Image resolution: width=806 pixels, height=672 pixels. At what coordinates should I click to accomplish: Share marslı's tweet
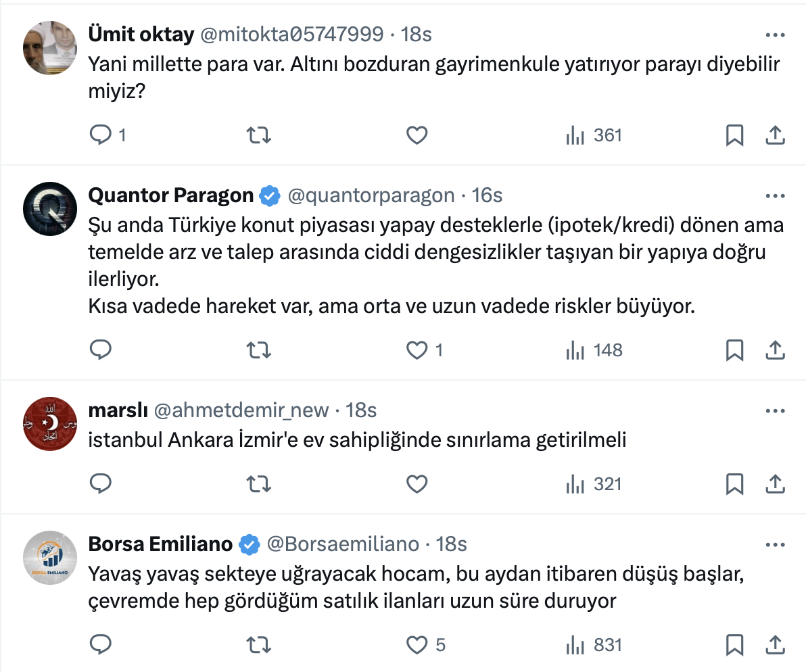point(775,484)
